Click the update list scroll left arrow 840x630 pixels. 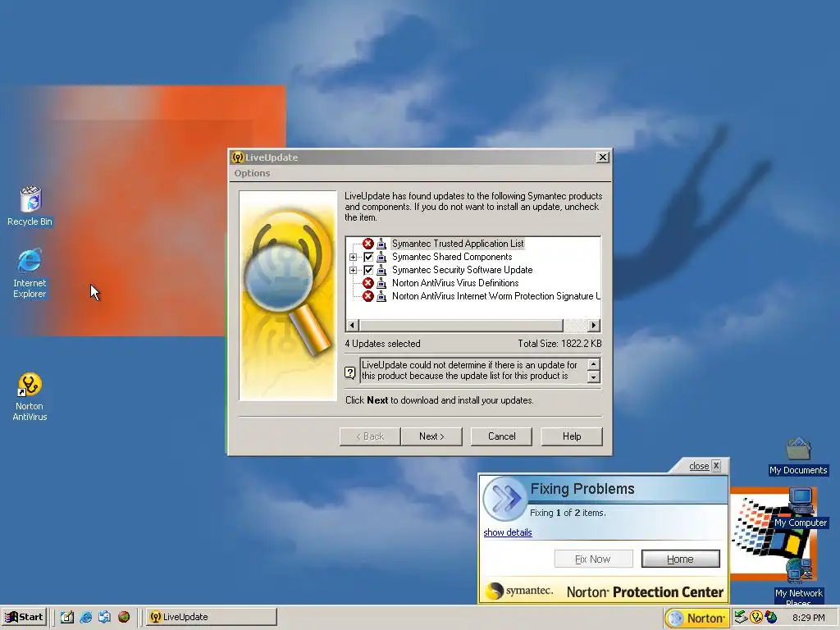[353, 325]
